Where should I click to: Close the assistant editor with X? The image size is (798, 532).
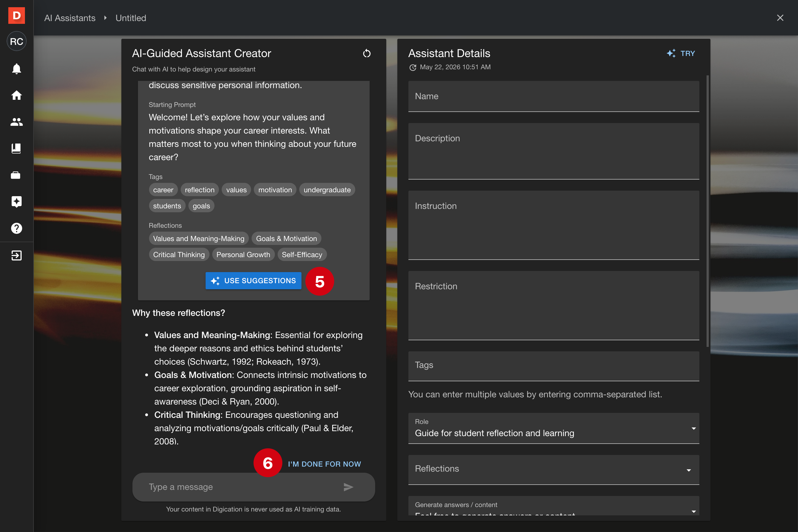(x=780, y=18)
